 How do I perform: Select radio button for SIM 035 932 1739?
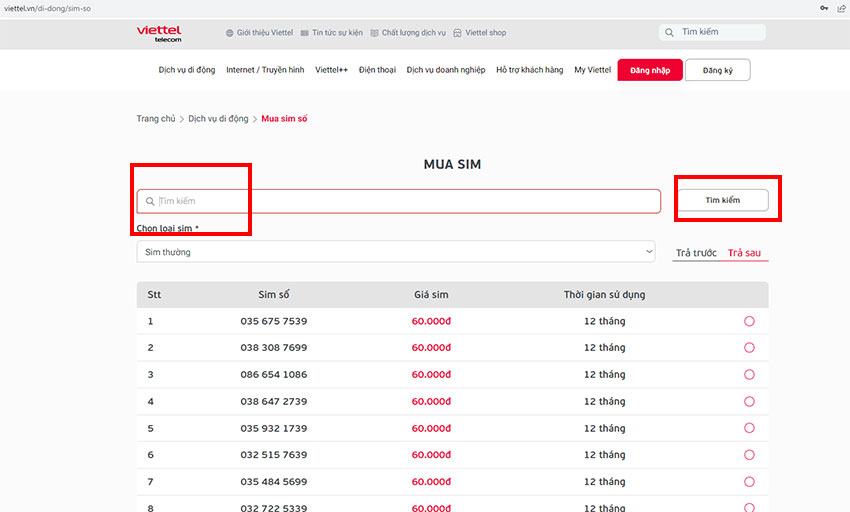(749, 428)
